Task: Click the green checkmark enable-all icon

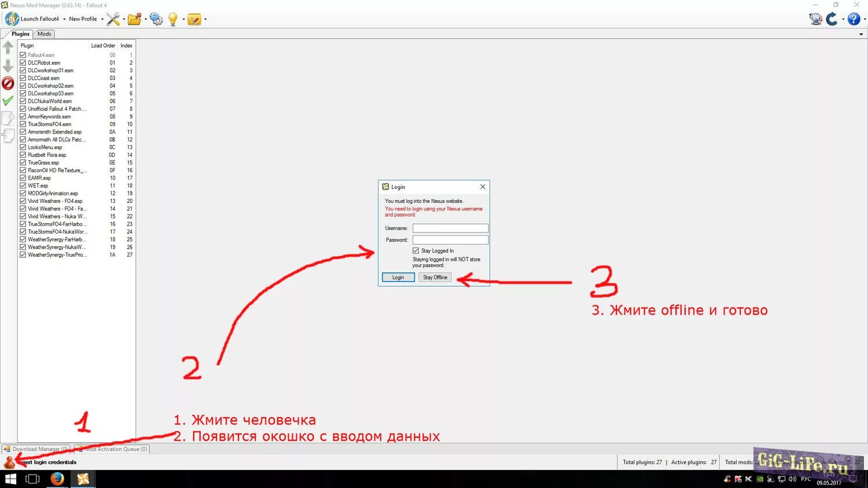Action: [8, 101]
